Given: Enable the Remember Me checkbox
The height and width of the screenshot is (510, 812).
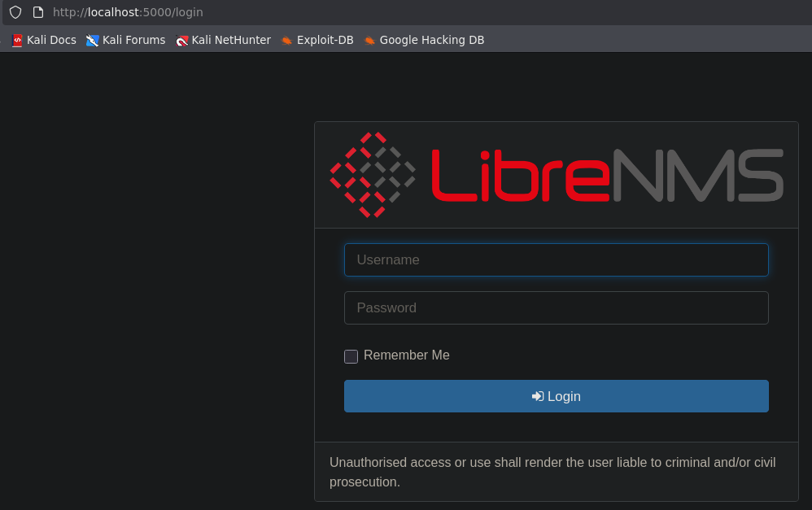Looking at the screenshot, I should 351,356.
